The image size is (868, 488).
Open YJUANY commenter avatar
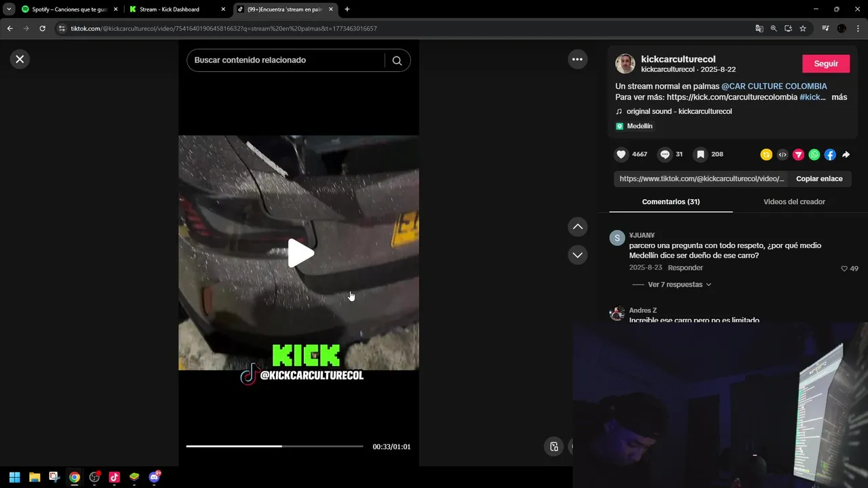617,238
